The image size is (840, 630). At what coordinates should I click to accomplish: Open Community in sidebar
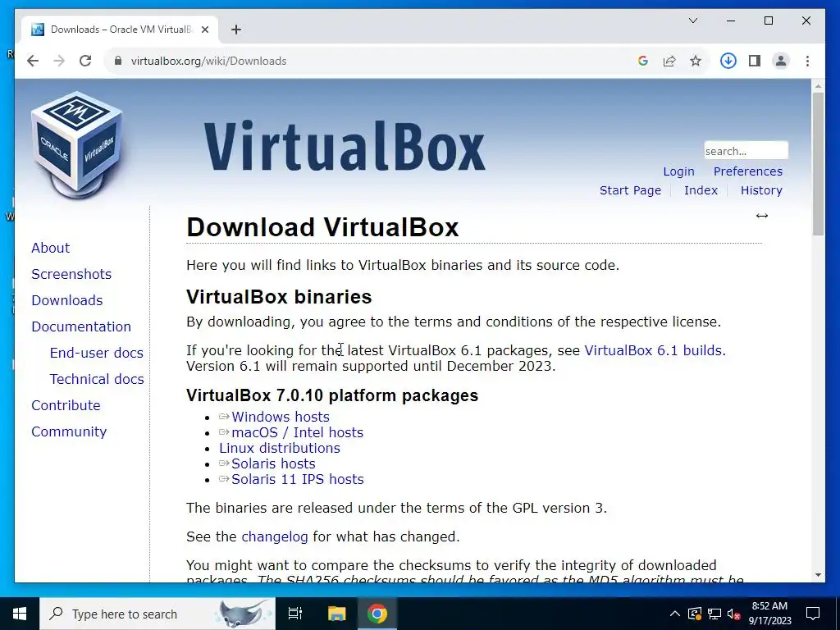pos(69,431)
